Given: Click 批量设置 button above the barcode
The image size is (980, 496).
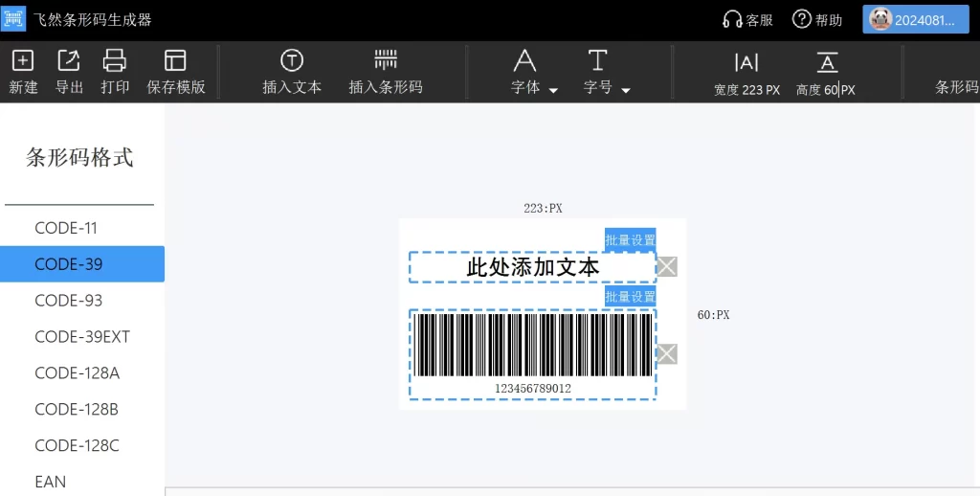Looking at the screenshot, I should (x=630, y=297).
